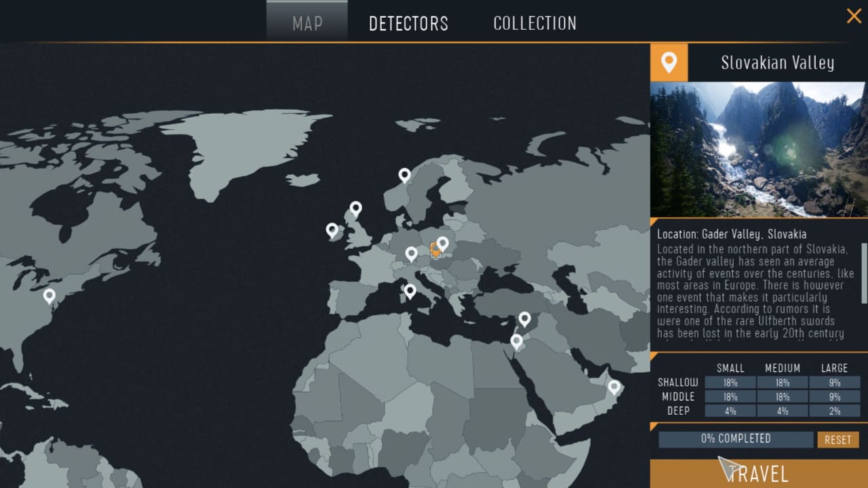Select the pin on the US east coast

coord(50,296)
